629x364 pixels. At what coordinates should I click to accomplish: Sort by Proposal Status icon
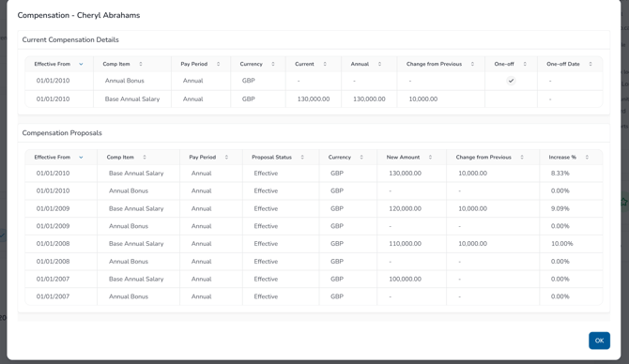click(x=302, y=158)
